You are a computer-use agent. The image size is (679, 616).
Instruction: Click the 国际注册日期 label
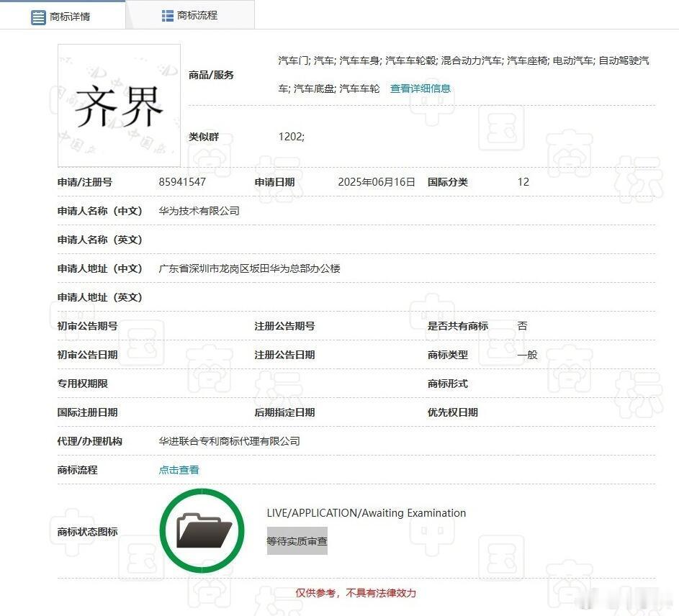(87, 412)
